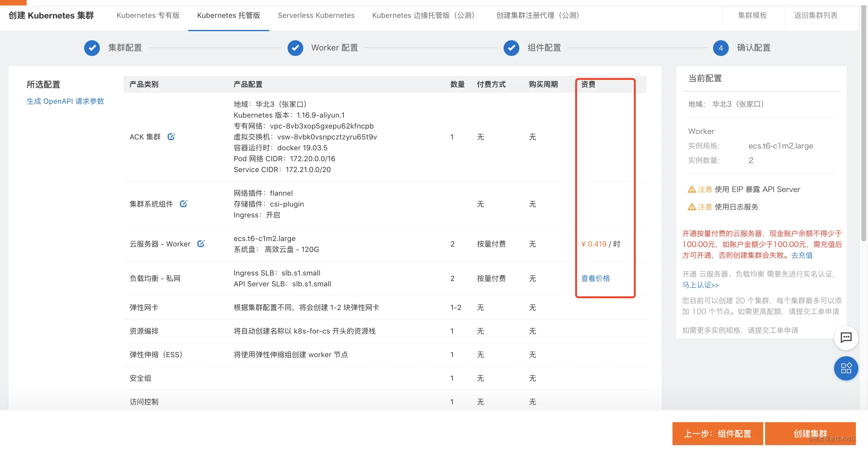Select the Kubernetes 托管版 tab

pyautogui.click(x=229, y=15)
